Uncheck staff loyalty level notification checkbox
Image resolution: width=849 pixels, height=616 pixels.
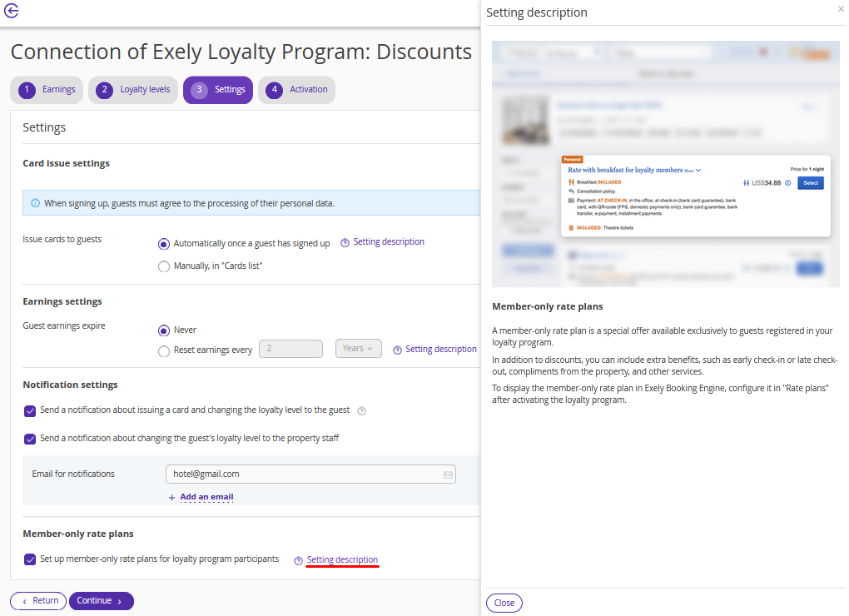pos(30,439)
